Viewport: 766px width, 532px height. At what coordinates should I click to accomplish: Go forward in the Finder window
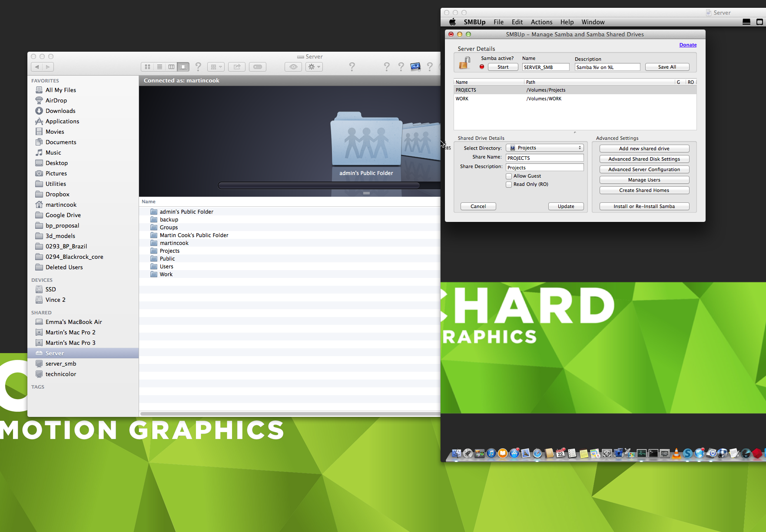coord(48,67)
